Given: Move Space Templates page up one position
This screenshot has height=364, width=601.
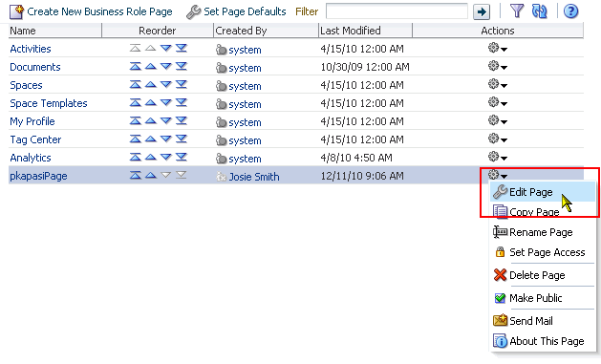Looking at the screenshot, I should [151, 102].
